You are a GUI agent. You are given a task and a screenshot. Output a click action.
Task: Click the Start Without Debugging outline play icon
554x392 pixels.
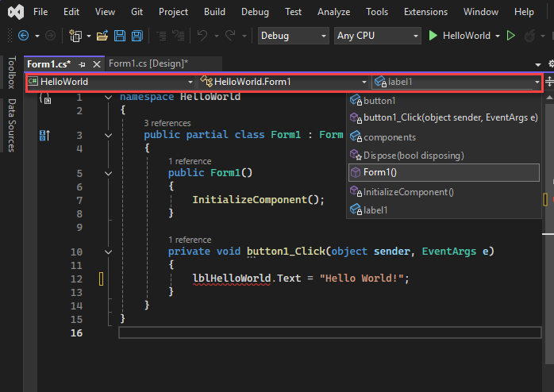pos(511,36)
